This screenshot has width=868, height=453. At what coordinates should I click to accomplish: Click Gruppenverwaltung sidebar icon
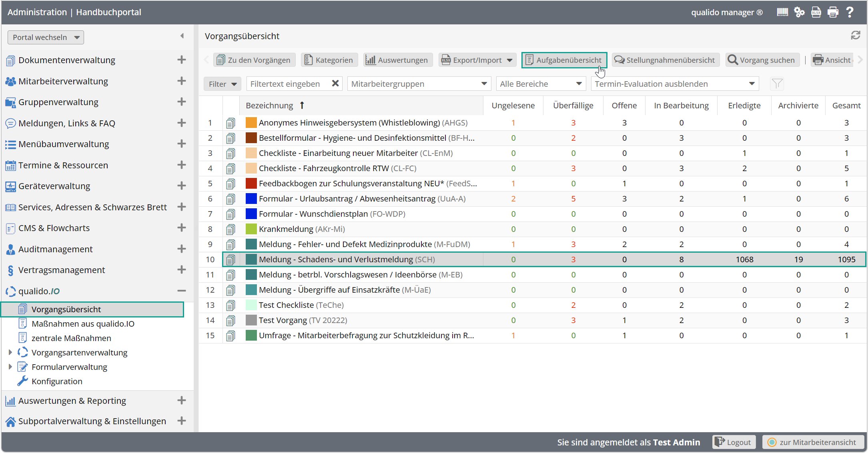10,102
